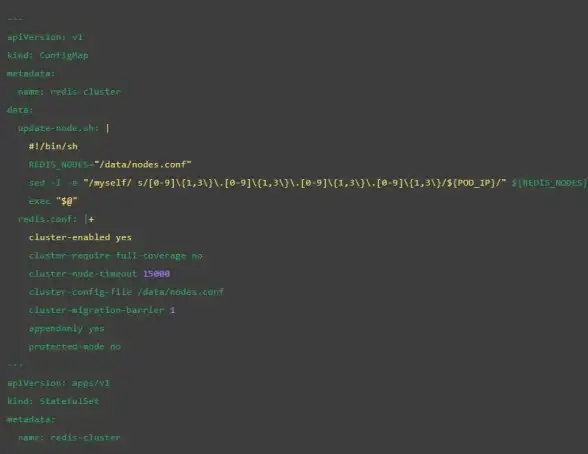Select the first 'metadata:' line under ConfigMap

pyautogui.click(x=31, y=73)
